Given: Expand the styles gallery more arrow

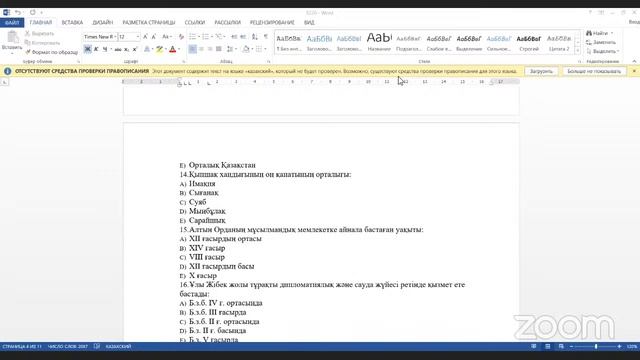Looking at the screenshot, I should point(578,50).
